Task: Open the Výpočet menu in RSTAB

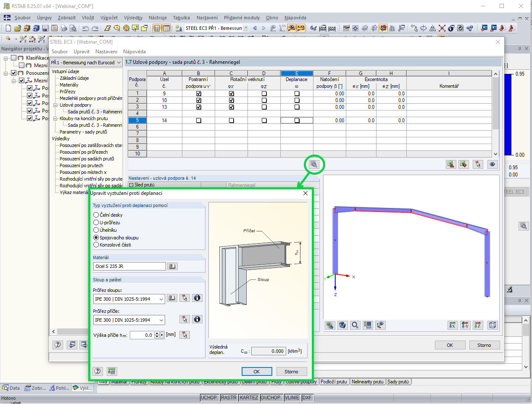Action: pos(109,18)
